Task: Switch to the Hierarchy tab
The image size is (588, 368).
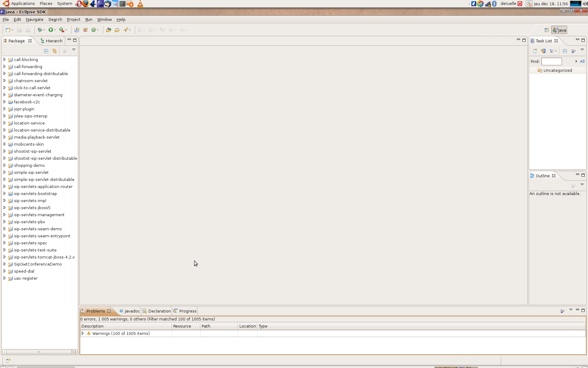Action: 51,41
